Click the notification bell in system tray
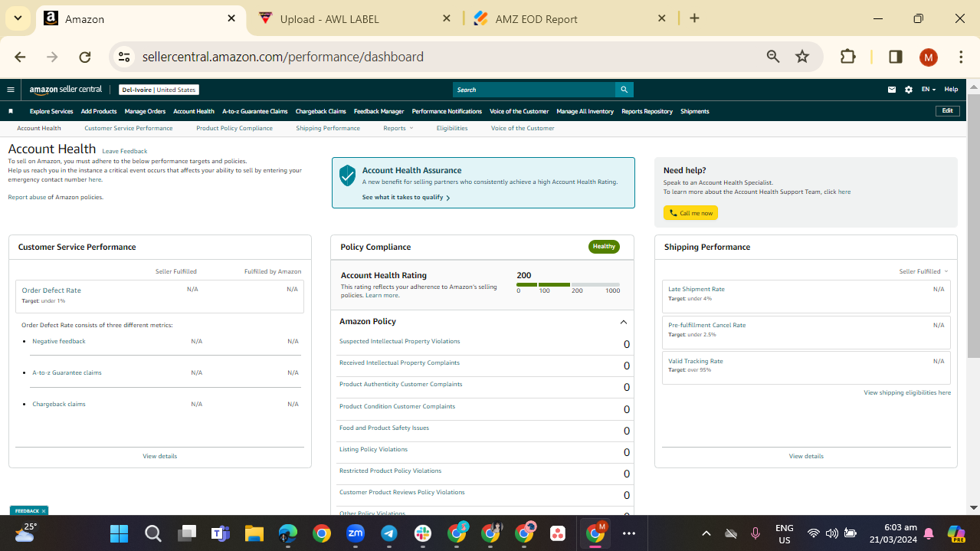The width and height of the screenshot is (980, 551). point(929,533)
